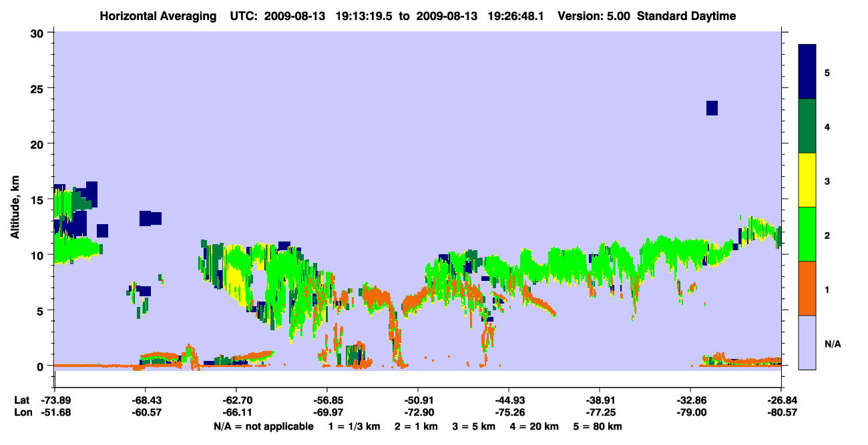
Task: Click the y-axis tick label 20
Action: click(x=39, y=144)
